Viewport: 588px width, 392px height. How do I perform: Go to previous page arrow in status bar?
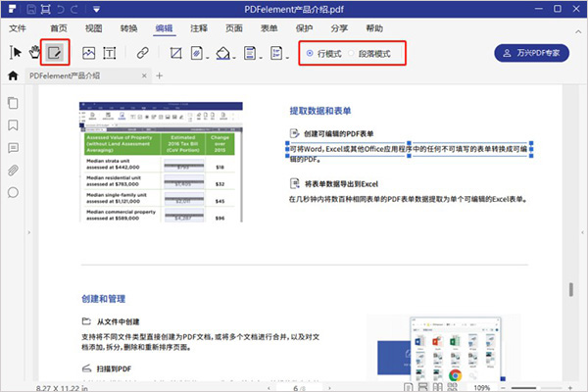pos(269,388)
